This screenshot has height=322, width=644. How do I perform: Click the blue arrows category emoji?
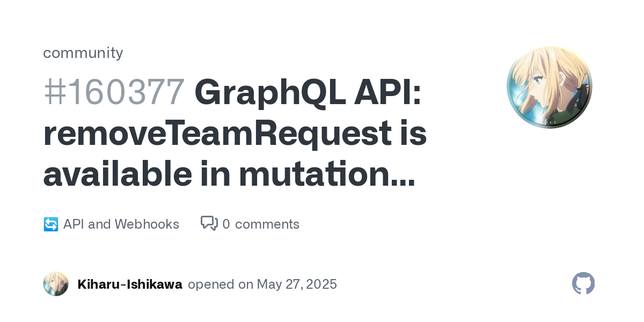click(x=50, y=224)
